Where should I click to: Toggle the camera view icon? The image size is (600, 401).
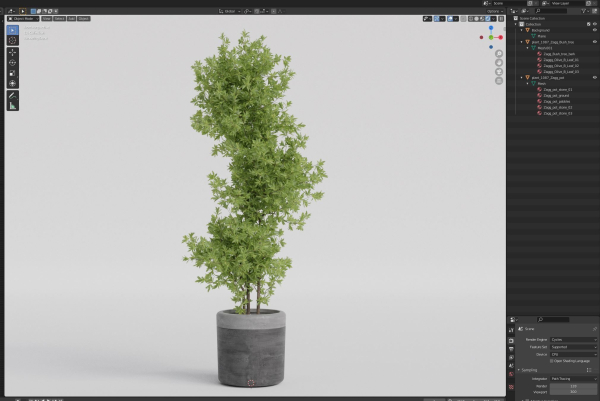(x=499, y=72)
